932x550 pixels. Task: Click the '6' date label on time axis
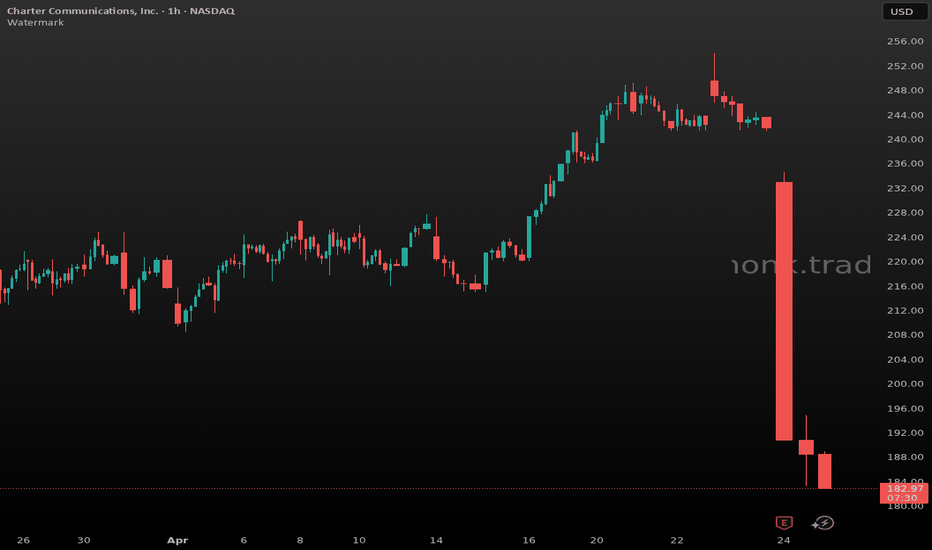click(244, 540)
